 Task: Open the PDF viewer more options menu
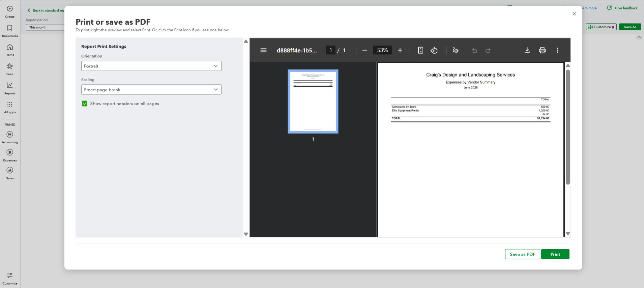(557, 50)
